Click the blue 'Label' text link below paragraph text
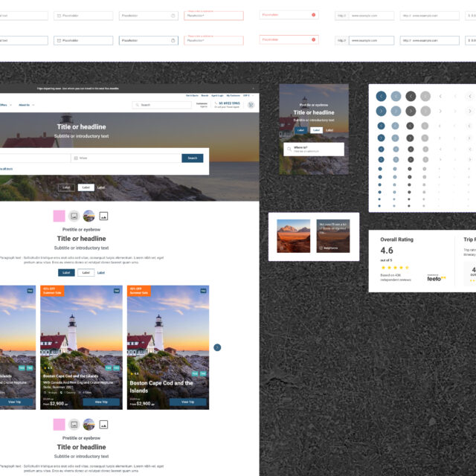The image size is (476, 476). click(101, 273)
